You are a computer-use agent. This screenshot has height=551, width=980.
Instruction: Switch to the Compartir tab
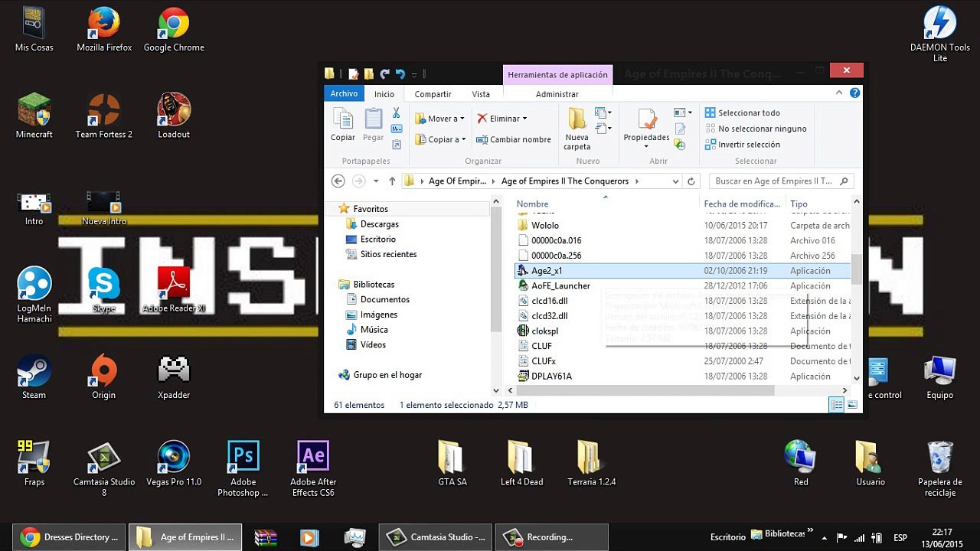(433, 94)
